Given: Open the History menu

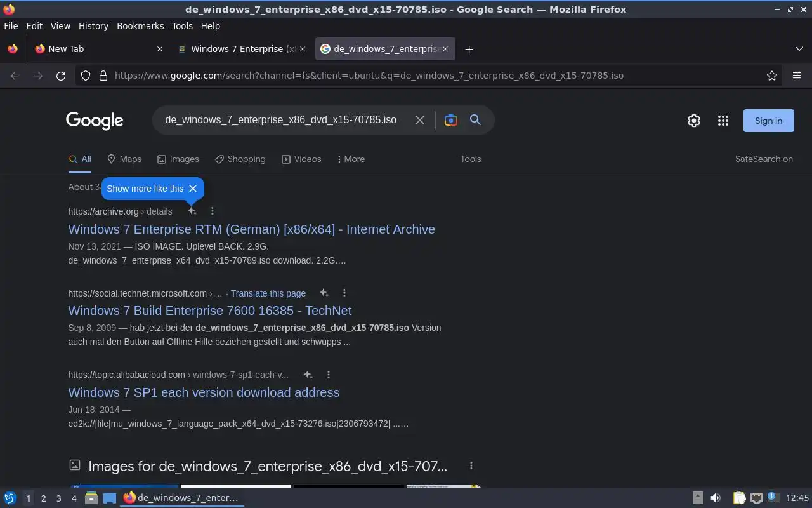Looking at the screenshot, I should pyautogui.click(x=93, y=26).
